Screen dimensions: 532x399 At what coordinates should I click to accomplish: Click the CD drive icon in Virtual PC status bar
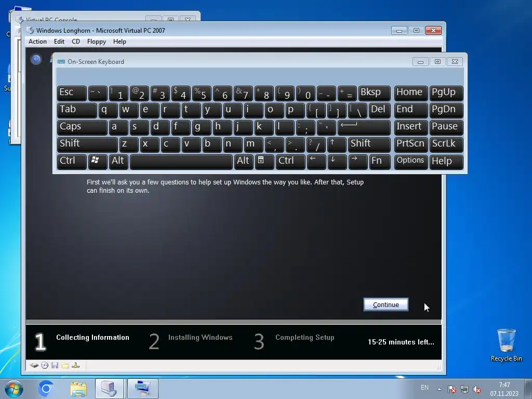pos(45,365)
